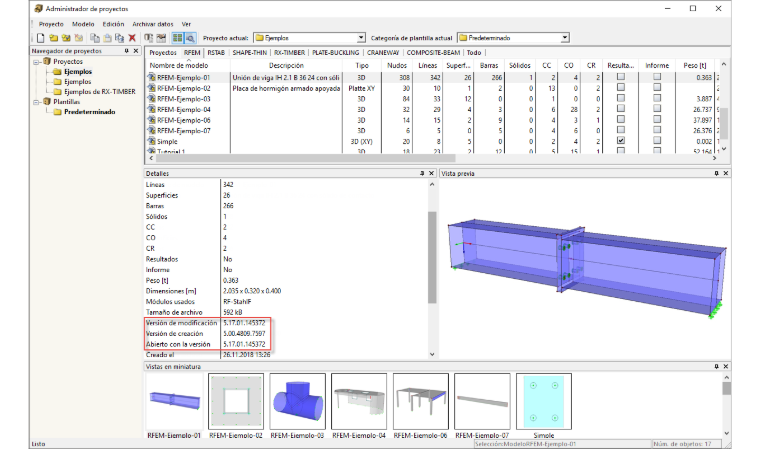Close the Detalles panel
Image resolution: width=760 pixels, height=449 pixels.
click(431, 173)
